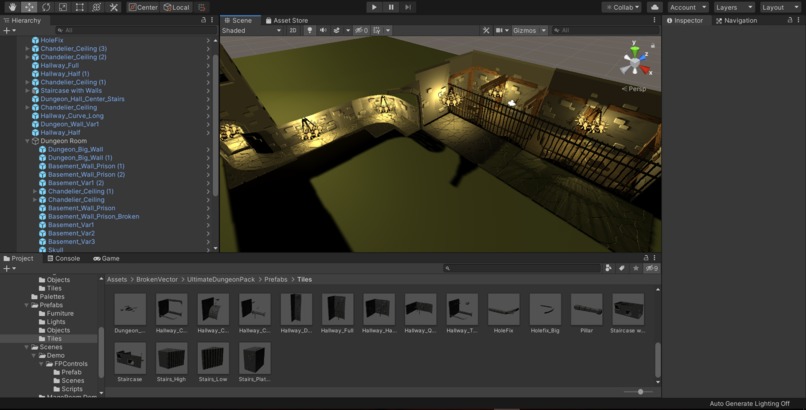
Task: Open scene component tools icon
Action: tap(486, 30)
